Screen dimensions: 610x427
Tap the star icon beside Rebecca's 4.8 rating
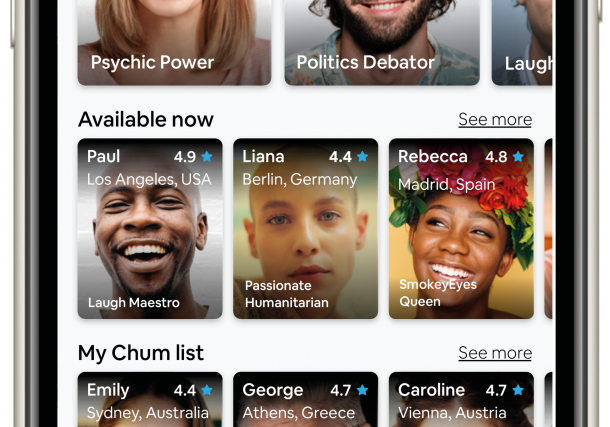click(x=518, y=156)
